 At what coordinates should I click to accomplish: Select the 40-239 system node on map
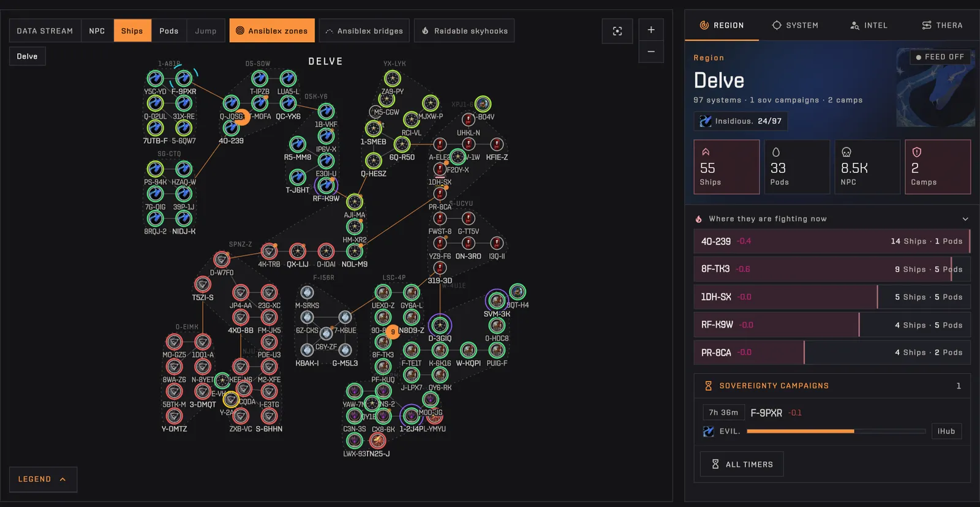tap(231, 128)
